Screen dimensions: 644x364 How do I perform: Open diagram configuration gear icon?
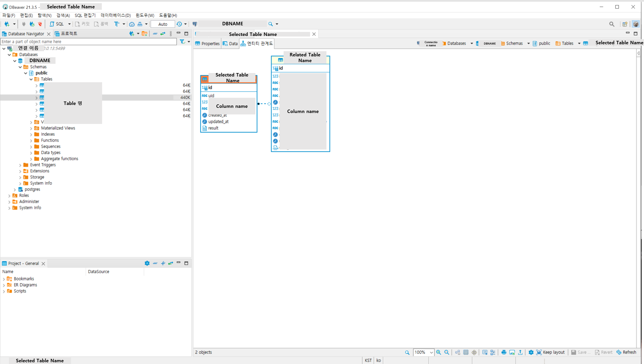tap(531, 352)
